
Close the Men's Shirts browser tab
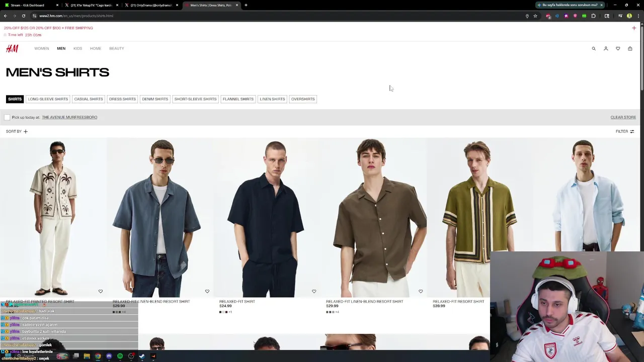(x=237, y=5)
